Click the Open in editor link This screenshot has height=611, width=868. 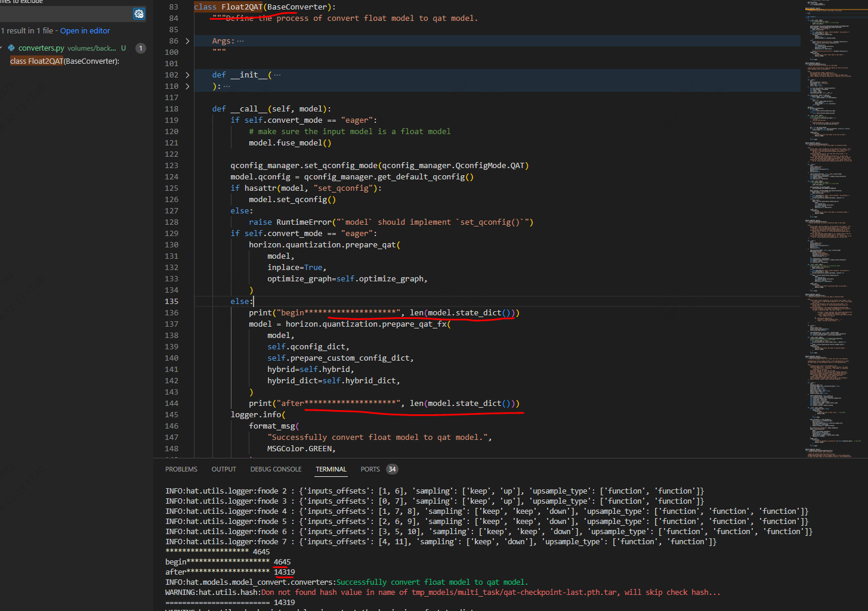pos(85,30)
